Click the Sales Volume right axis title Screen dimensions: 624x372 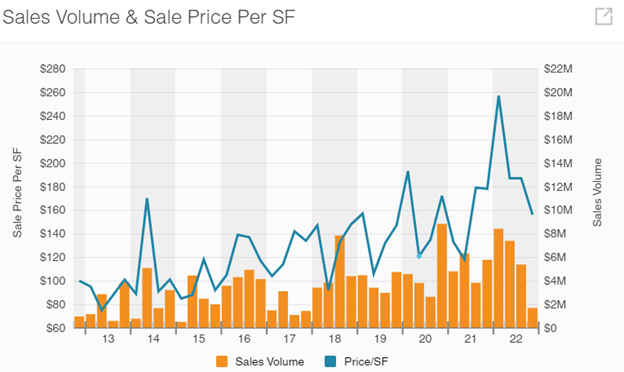pos(597,193)
